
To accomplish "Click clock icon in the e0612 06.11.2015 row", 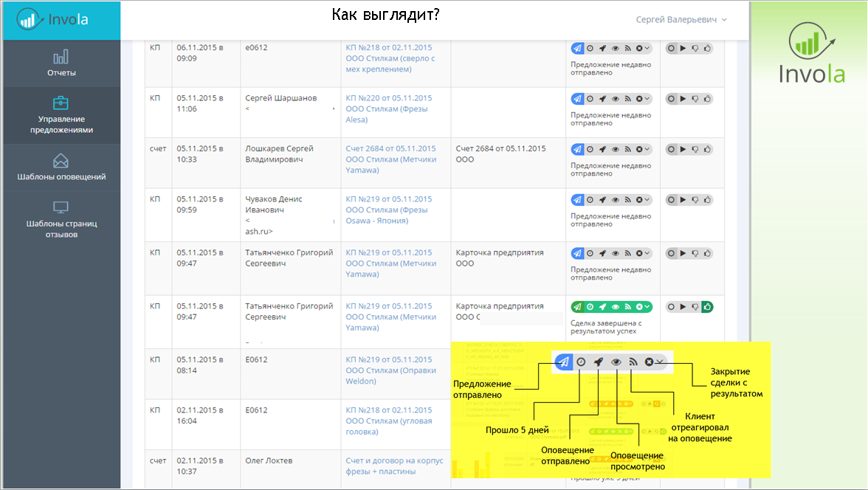I will pyautogui.click(x=590, y=48).
